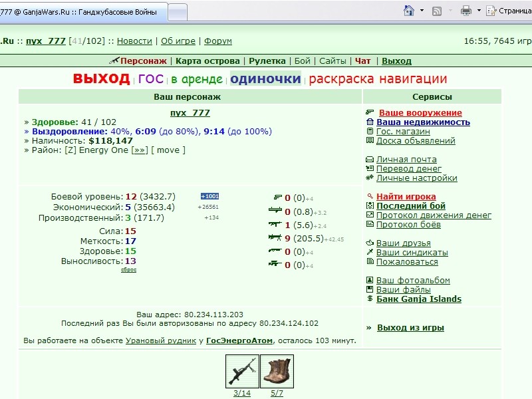The width and height of the screenshot is (532, 399).
Task: Click the icon beside Ваши друзья
Action: click(x=370, y=243)
